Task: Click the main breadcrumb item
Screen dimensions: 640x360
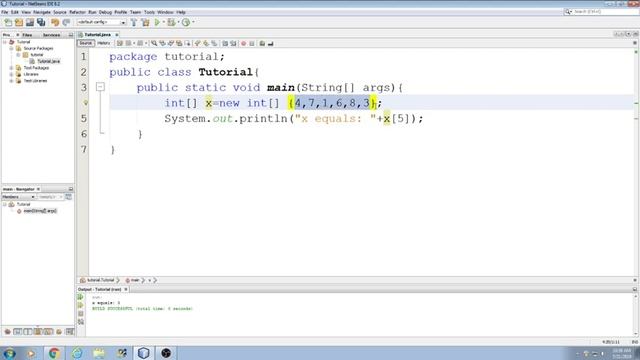Action: [135, 280]
